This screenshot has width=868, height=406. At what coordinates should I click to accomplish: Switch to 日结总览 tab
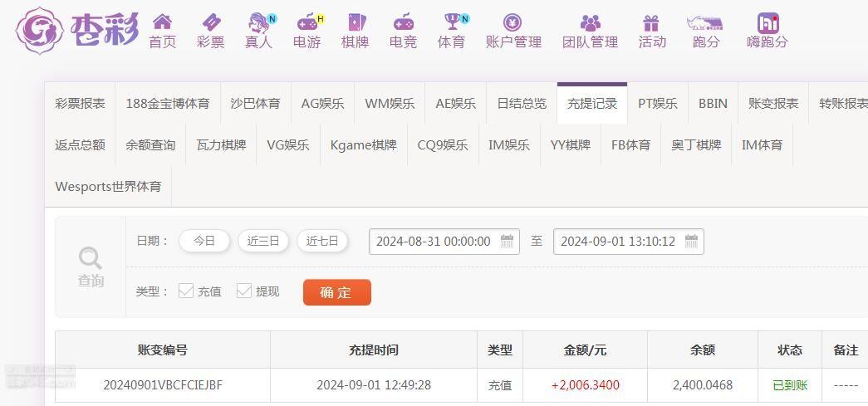point(522,104)
